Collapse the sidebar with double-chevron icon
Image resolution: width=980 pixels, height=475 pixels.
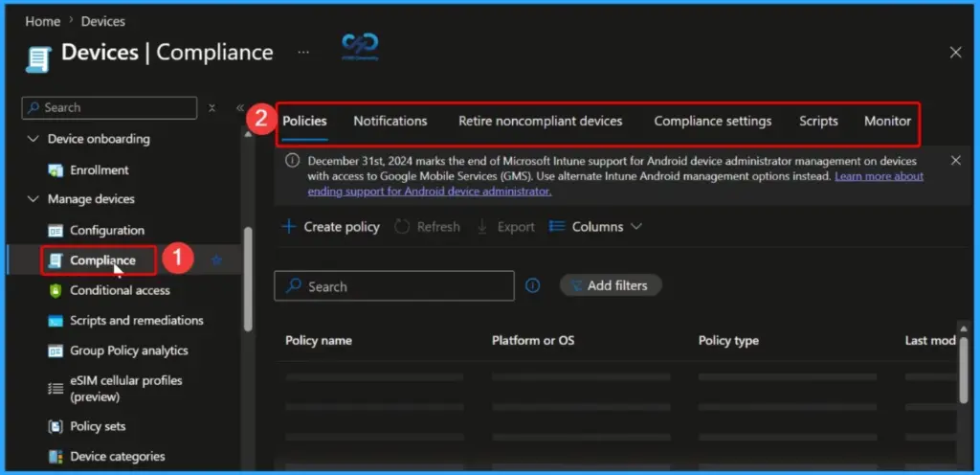point(239,108)
